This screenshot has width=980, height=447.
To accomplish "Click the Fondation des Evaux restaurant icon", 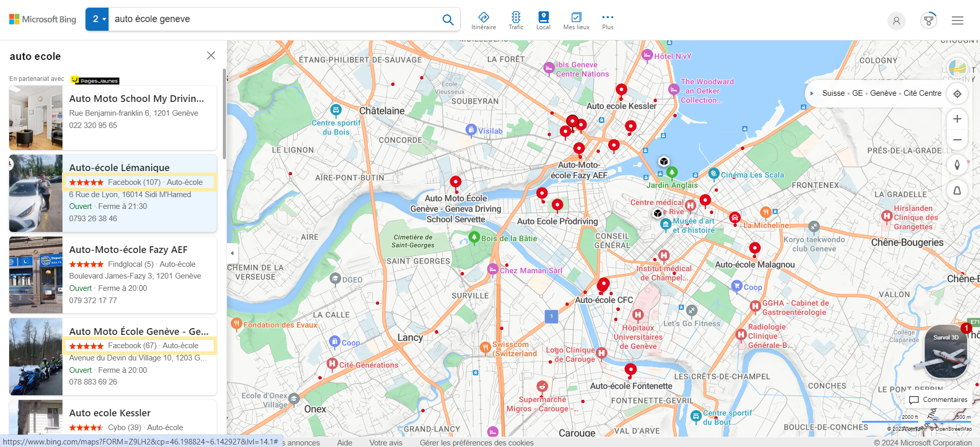I will (236, 324).
